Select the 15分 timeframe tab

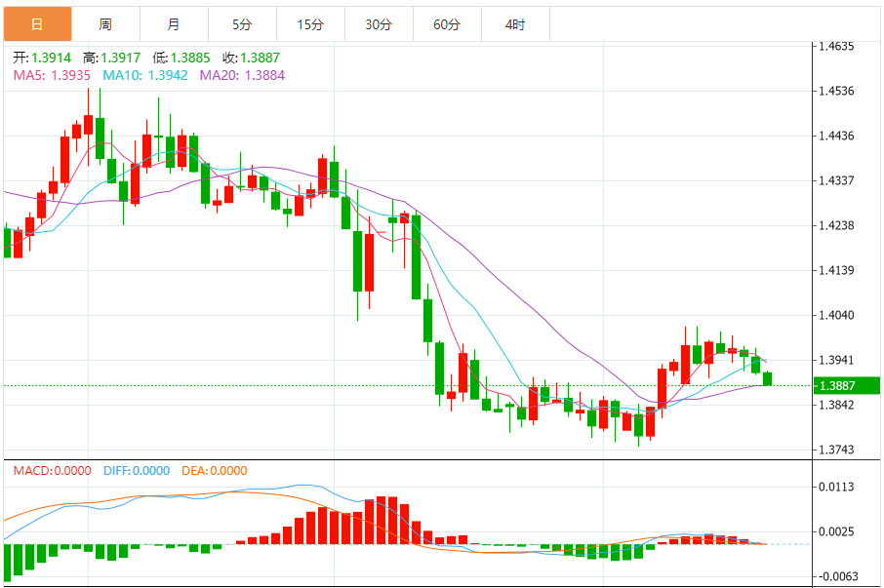[310, 24]
